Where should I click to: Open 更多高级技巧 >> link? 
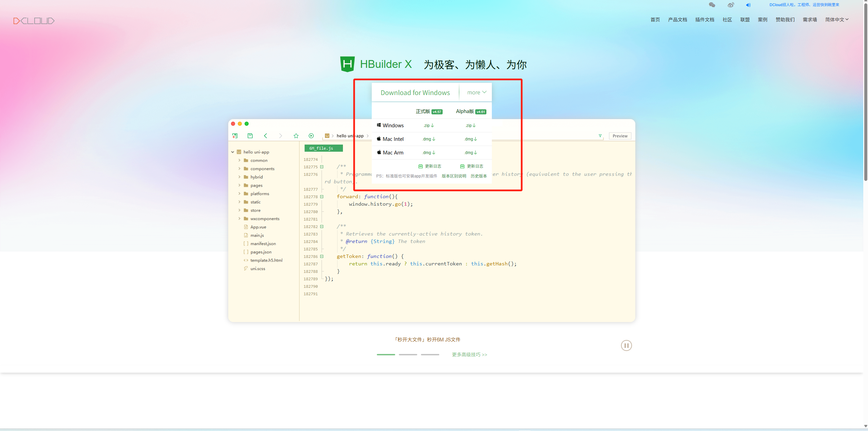tap(469, 355)
